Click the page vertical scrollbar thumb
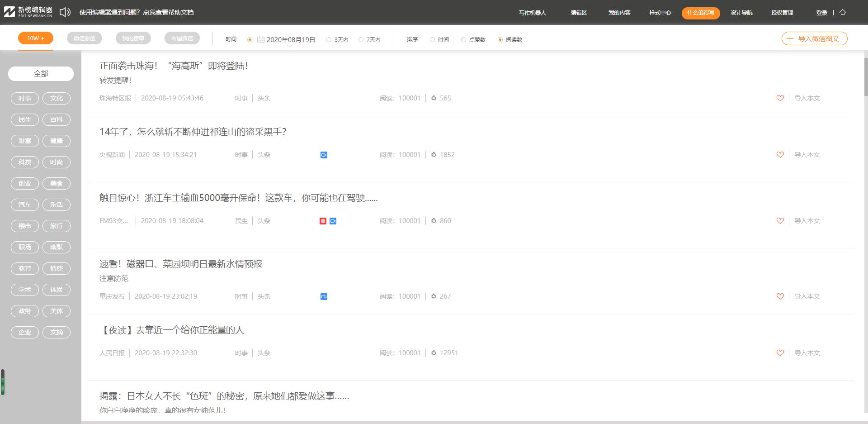Screen dimensions: 868x424 (x=866, y=77)
